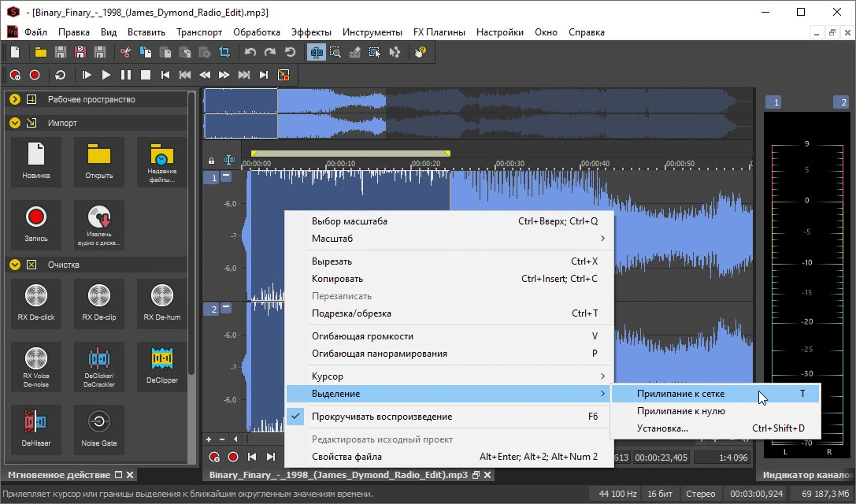Viewport: 856px width, 504px height.
Task: Click the Play All button
Action: point(87,75)
